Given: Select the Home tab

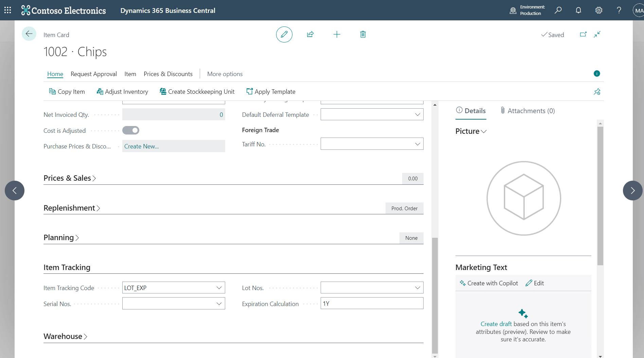Looking at the screenshot, I should pos(55,74).
